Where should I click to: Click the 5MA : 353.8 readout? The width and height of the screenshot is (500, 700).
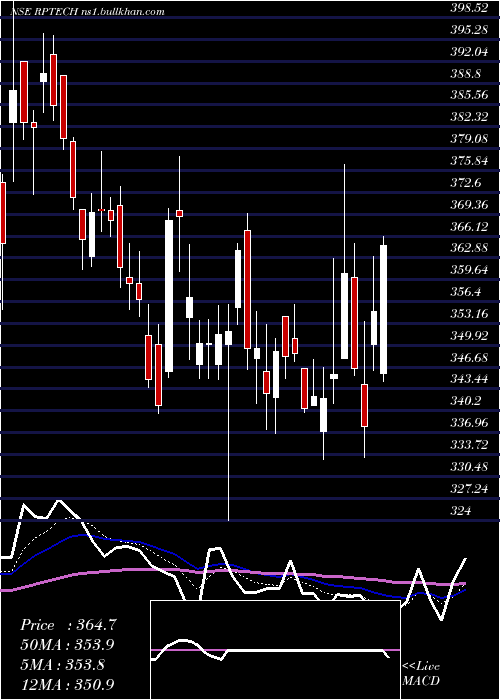pos(62,664)
